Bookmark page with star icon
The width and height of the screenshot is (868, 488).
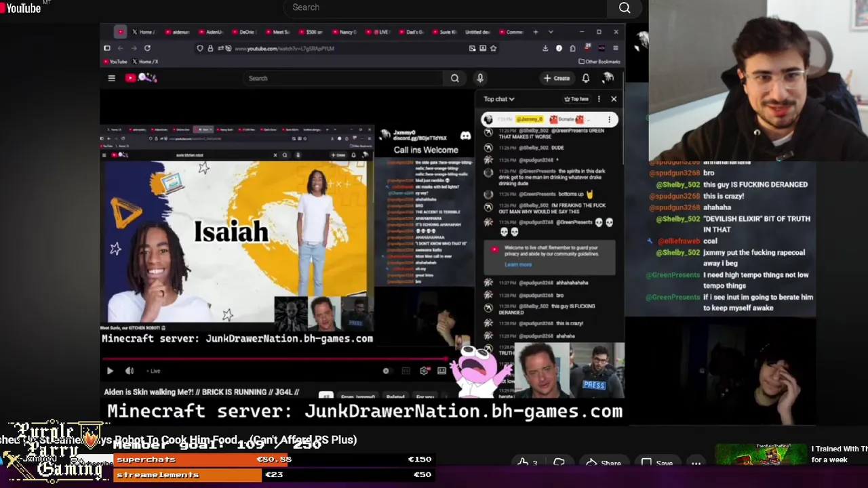(493, 48)
